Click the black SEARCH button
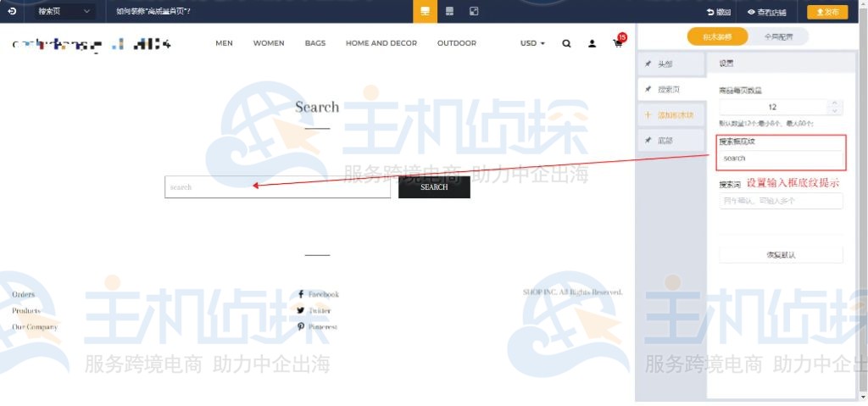Image resolution: width=868 pixels, height=406 pixels. pos(434,187)
